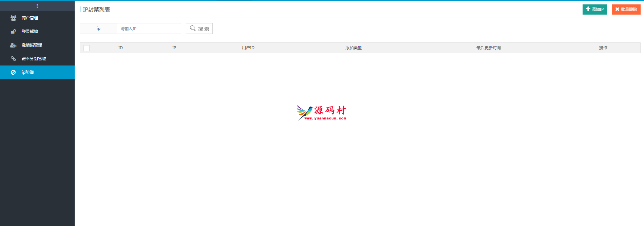The image size is (644, 226).
Task: Select the 费率分组管理 menu label
Action: click(x=34, y=59)
